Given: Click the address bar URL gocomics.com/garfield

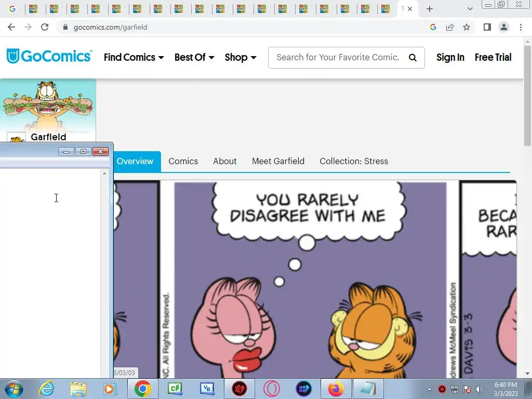Looking at the screenshot, I should point(110,27).
